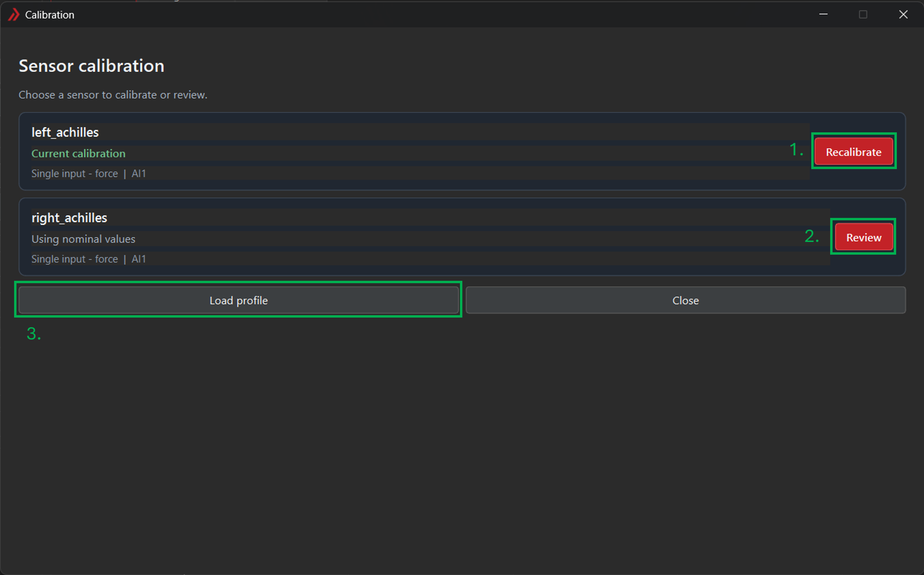Click the 'Sensor calibration' heading

tap(92, 66)
